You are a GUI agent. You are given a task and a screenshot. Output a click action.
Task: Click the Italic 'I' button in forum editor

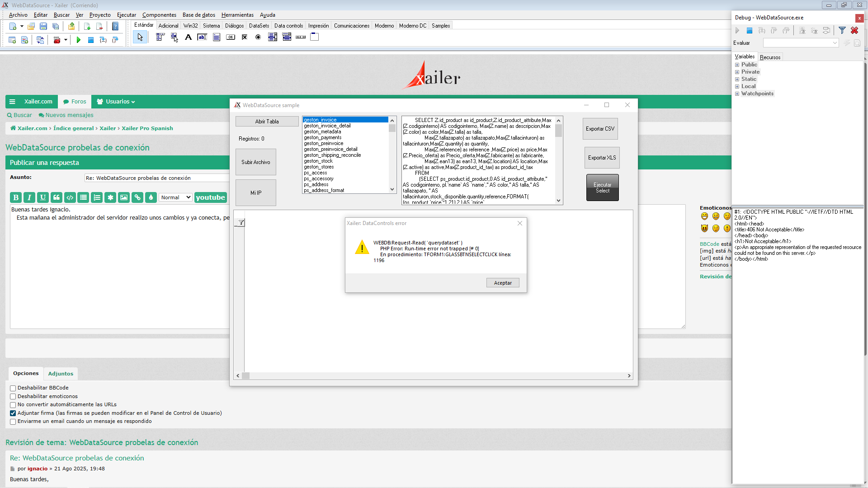pos(29,197)
